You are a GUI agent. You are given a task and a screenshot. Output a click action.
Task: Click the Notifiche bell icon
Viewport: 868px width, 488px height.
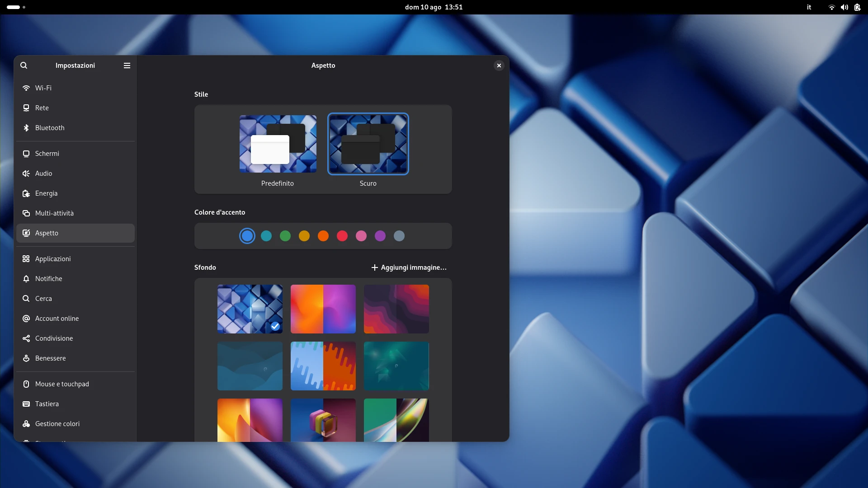click(x=26, y=279)
